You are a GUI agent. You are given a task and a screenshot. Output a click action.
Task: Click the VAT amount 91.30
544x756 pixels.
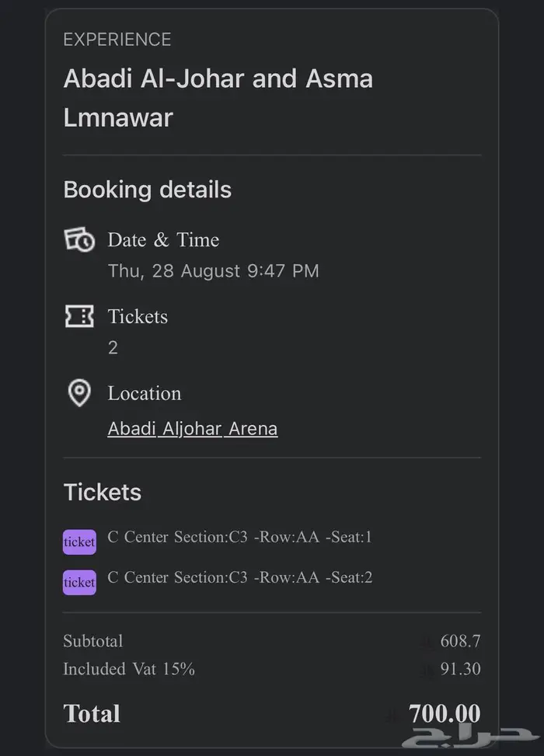pyautogui.click(x=460, y=669)
